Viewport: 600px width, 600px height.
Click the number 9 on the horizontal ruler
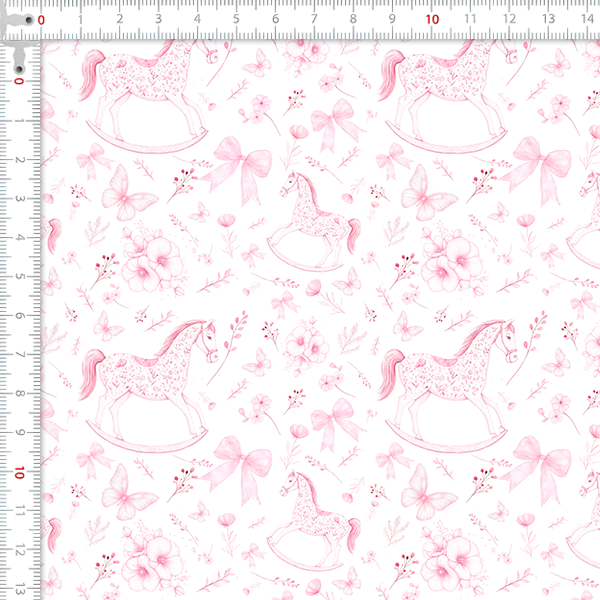[392, 19]
